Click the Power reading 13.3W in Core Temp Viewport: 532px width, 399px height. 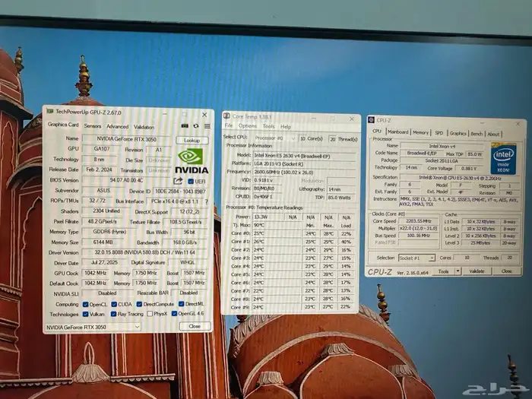(x=268, y=217)
